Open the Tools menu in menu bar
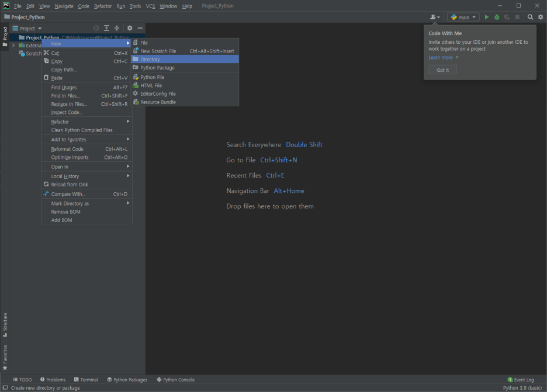Image resolution: width=547 pixels, height=392 pixels. 135,6
